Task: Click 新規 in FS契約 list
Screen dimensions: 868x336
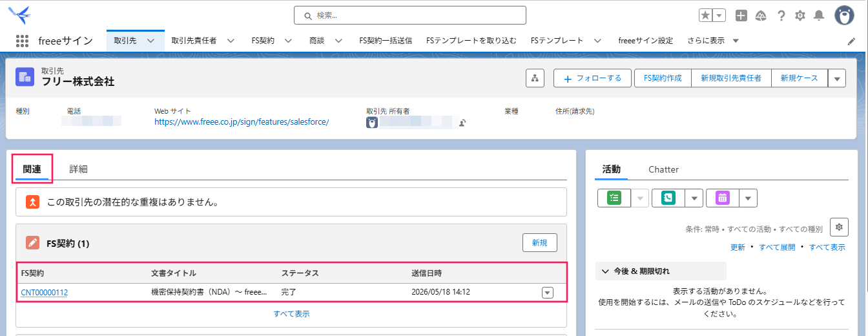Action: coord(540,243)
